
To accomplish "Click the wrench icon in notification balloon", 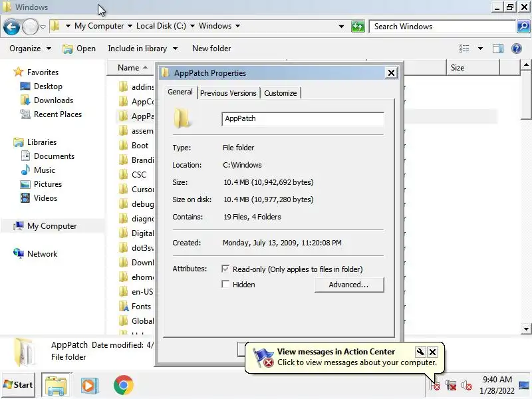I will pos(420,352).
